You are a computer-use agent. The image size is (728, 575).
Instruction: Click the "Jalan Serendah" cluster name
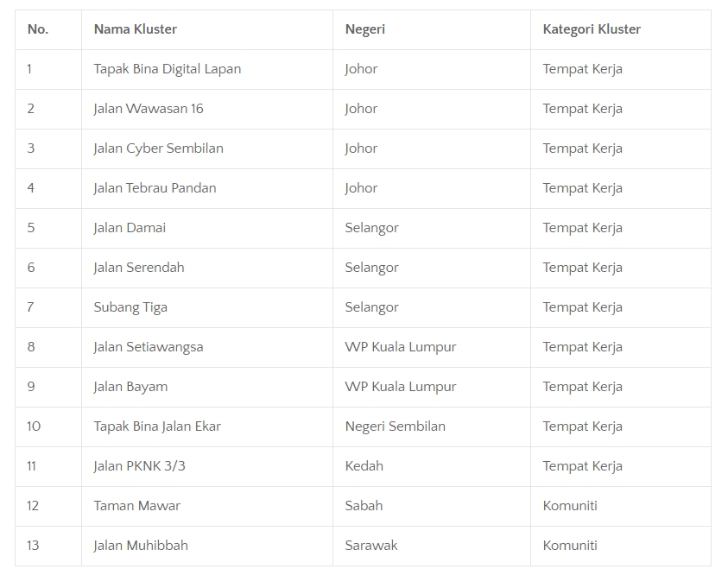(139, 268)
